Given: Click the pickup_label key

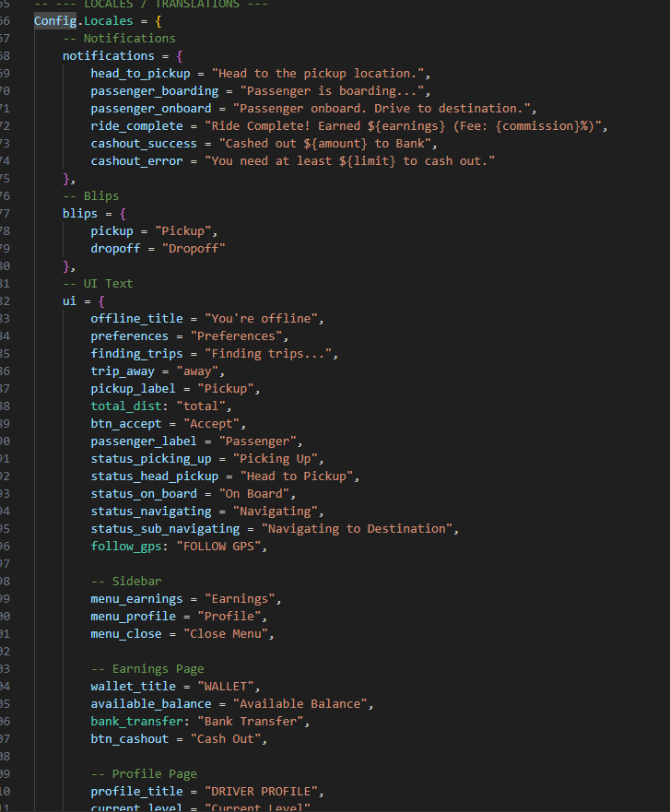Looking at the screenshot, I should (133, 389).
